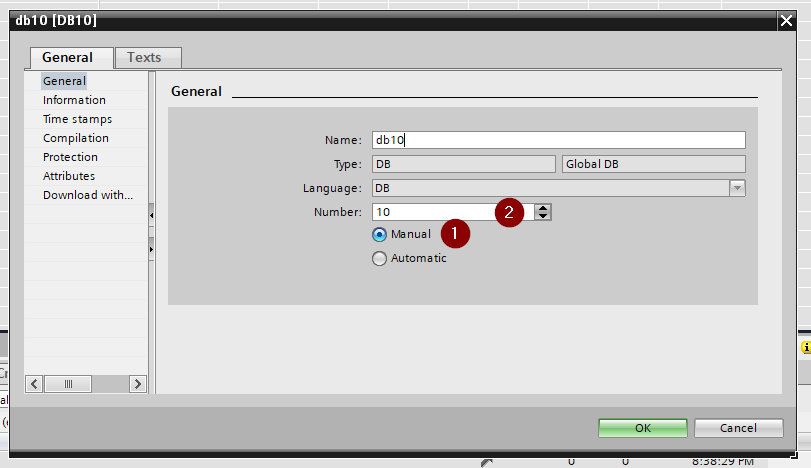The width and height of the screenshot is (811, 468).
Task: Open the Compilation section
Action: tap(76, 138)
